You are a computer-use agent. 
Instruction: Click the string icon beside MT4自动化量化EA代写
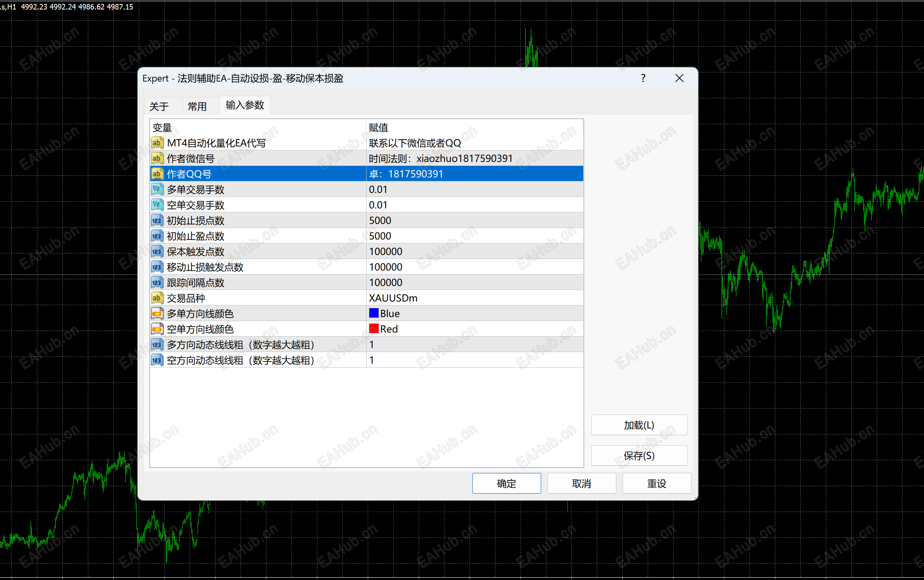tap(157, 143)
